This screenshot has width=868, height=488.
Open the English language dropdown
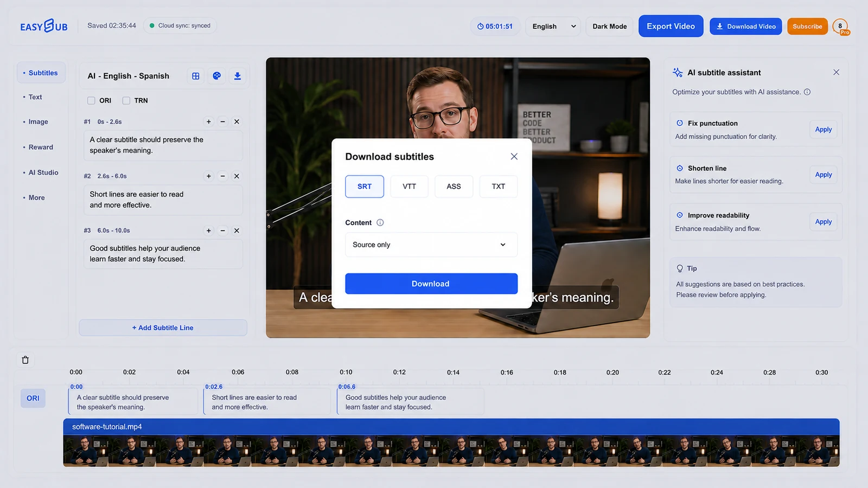point(553,26)
